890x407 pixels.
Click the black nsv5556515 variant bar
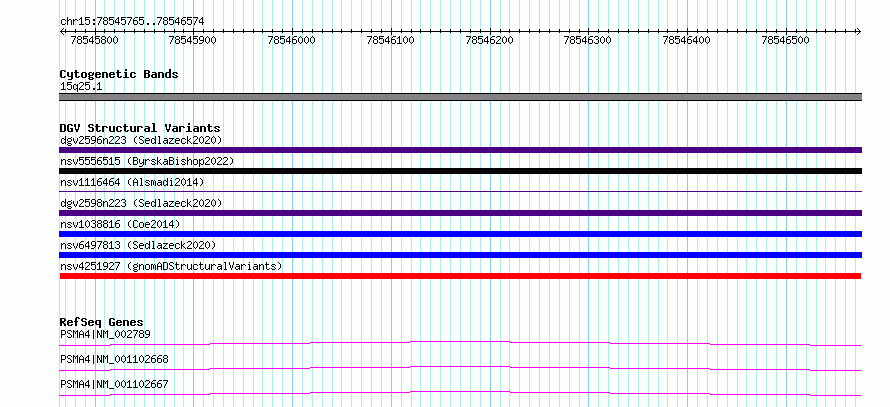click(460, 171)
